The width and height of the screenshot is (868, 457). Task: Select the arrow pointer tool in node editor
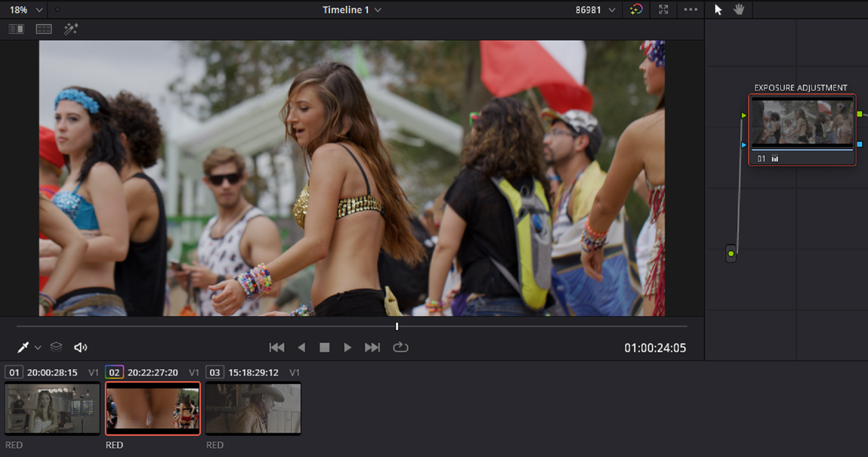click(x=719, y=9)
